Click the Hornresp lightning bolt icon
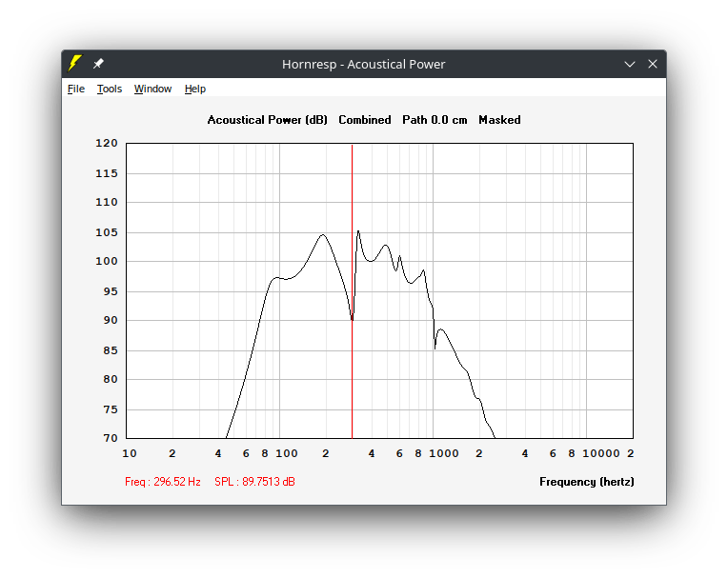The height and width of the screenshot is (578, 728). (x=74, y=63)
